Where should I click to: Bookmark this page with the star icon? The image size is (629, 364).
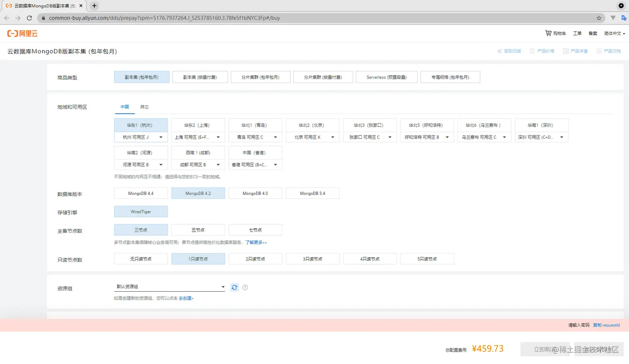point(599,18)
